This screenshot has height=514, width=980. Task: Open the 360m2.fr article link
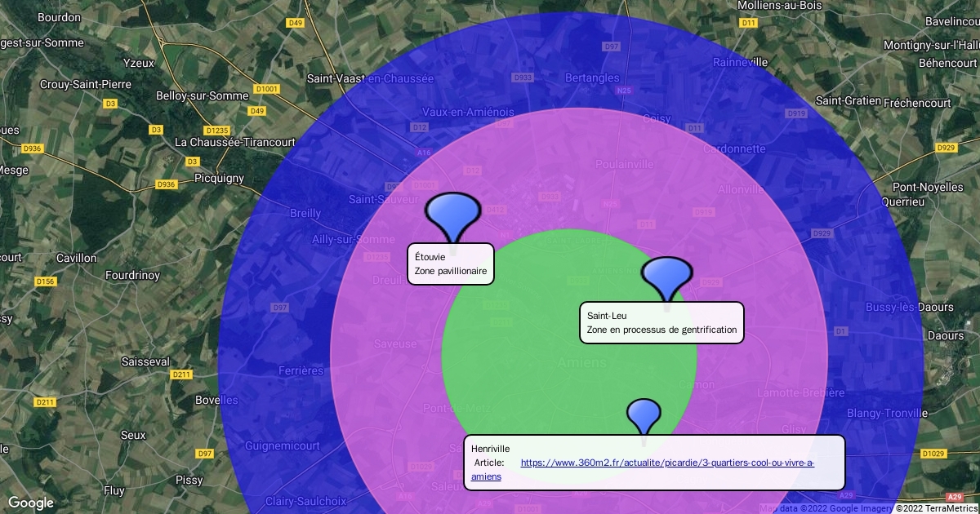pyautogui.click(x=666, y=463)
